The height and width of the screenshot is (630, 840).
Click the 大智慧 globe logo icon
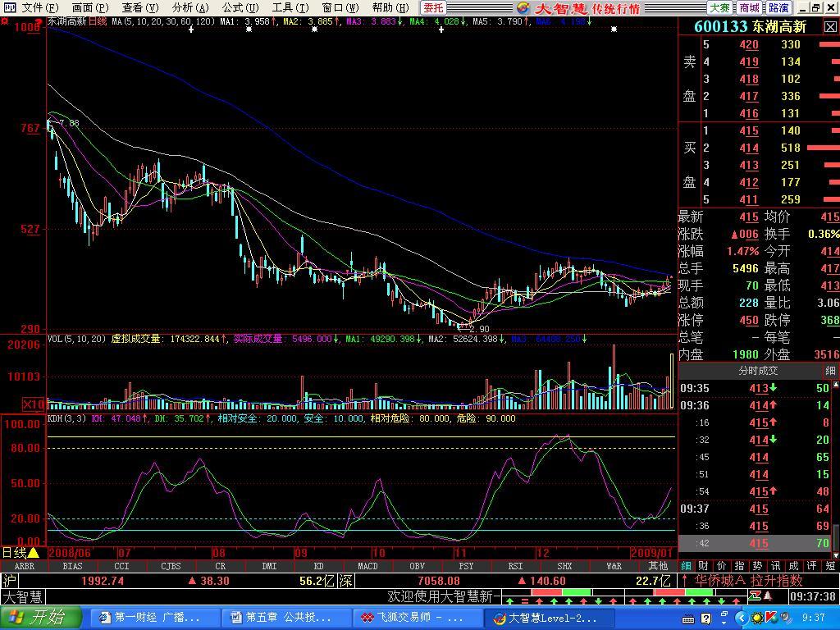point(523,7)
